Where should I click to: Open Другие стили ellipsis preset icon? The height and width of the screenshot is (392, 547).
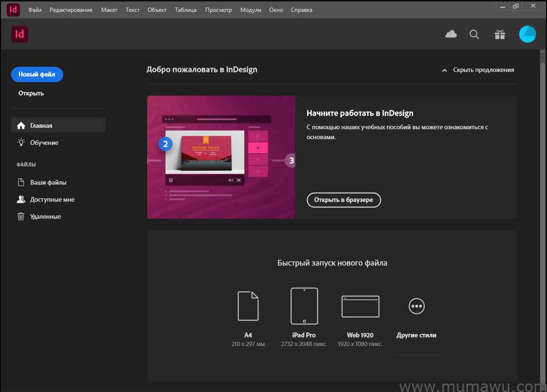click(416, 306)
